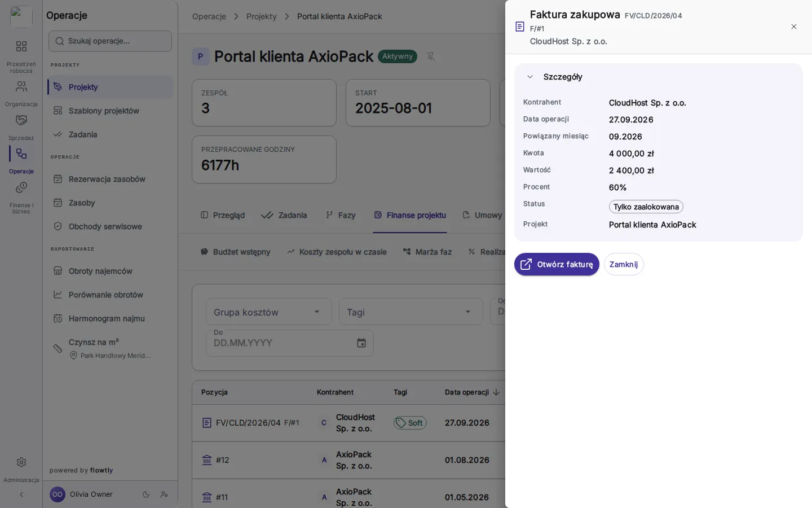This screenshot has height=508, width=812.
Task: Close the Faktura zakupowa panel
Action: (794, 27)
